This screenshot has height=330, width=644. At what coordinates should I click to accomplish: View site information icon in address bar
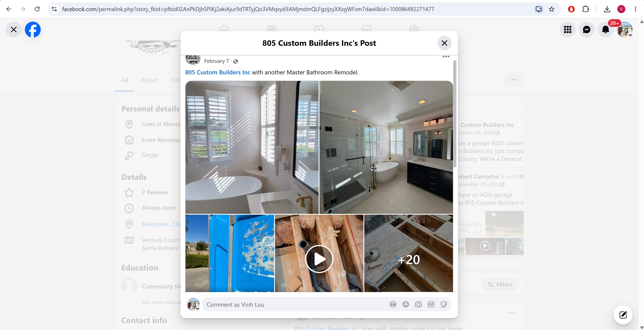pyautogui.click(x=54, y=9)
